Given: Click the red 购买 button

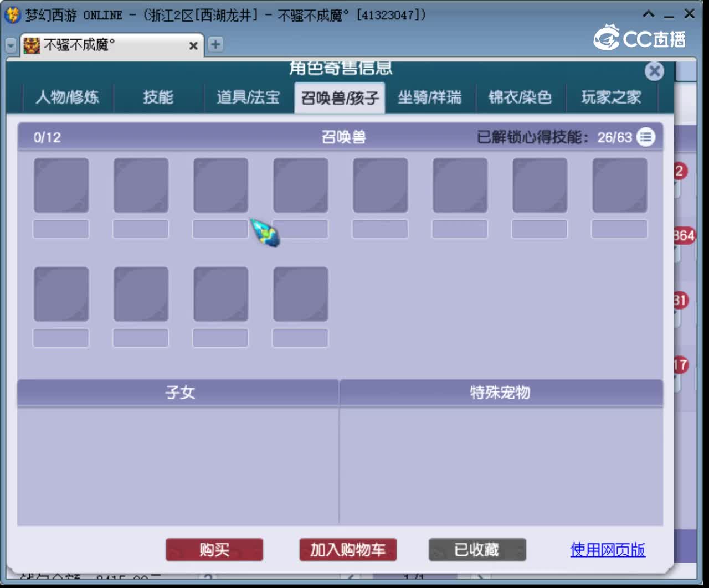Looking at the screenshot, I should point(214,550).
